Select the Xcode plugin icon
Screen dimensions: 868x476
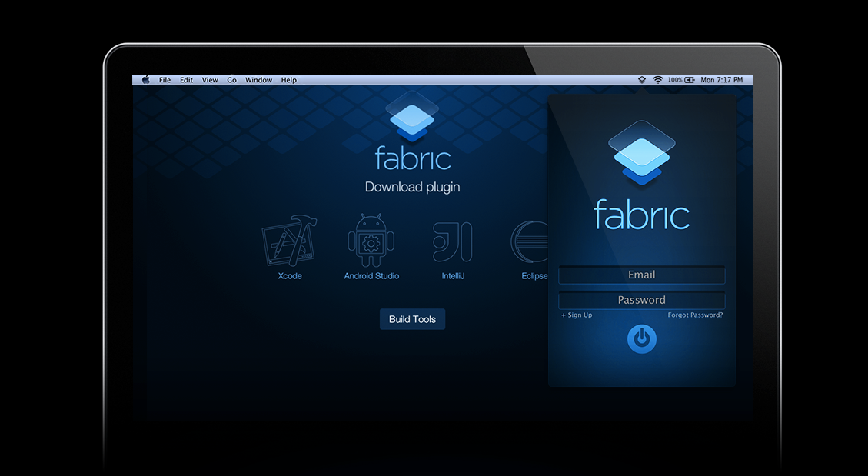click(290, 240)
